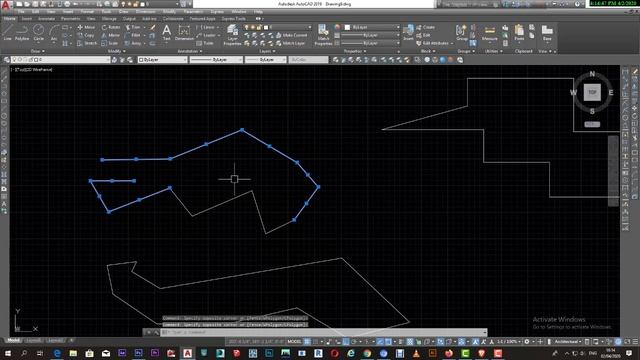Expand the Block panel
The image size is (640, 360).
click(x=427, y=51)
